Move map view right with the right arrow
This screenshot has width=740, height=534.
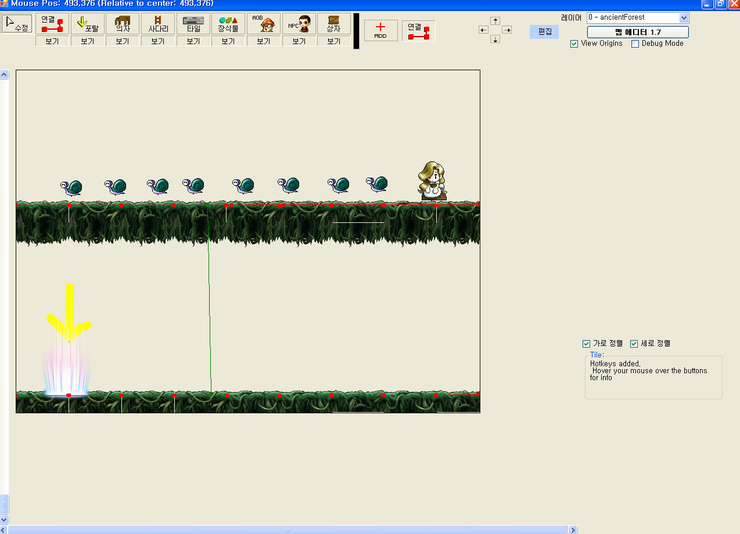(x=507, y=30)
